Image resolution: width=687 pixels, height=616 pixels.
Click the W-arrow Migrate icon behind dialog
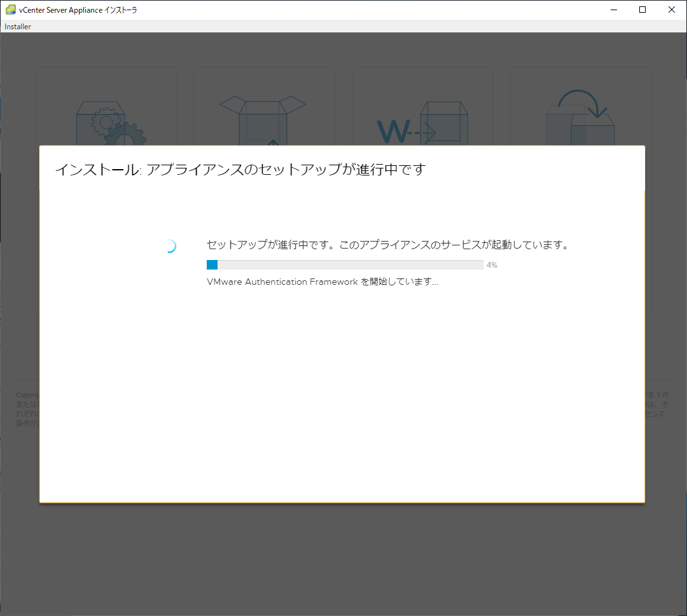point(422,123)
